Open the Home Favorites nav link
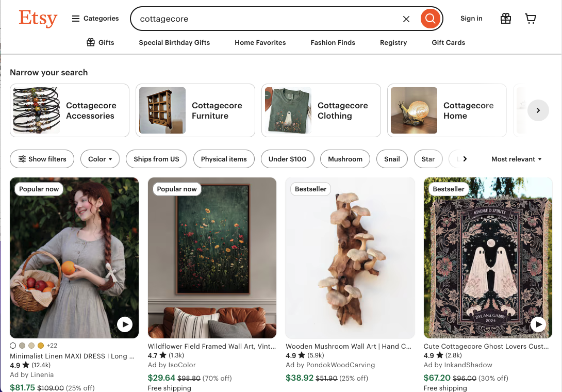Image resolution: width=562 pixels, height=392 pixels. (260, 42)
